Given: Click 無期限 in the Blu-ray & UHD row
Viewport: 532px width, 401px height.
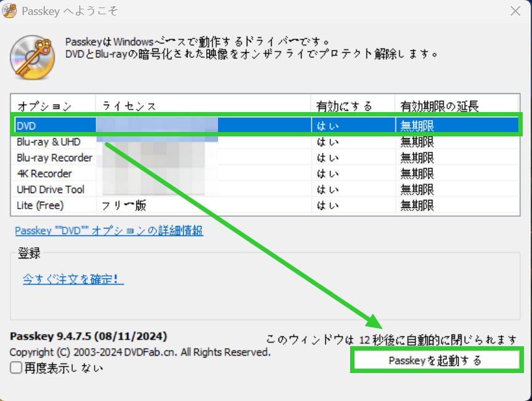Looking at the screenshot, I should [417, 142].
